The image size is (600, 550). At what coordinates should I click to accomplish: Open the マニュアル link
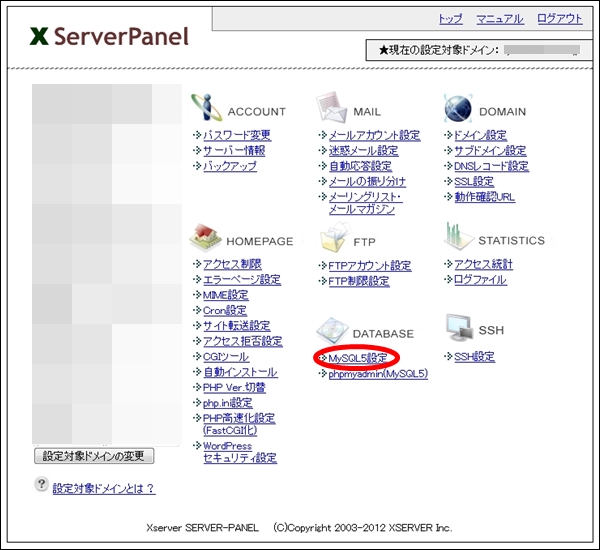[x=500, y=19]
